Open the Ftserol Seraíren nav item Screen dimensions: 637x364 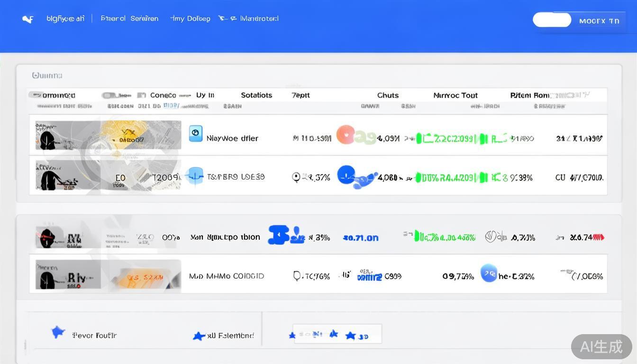(129, 18)
